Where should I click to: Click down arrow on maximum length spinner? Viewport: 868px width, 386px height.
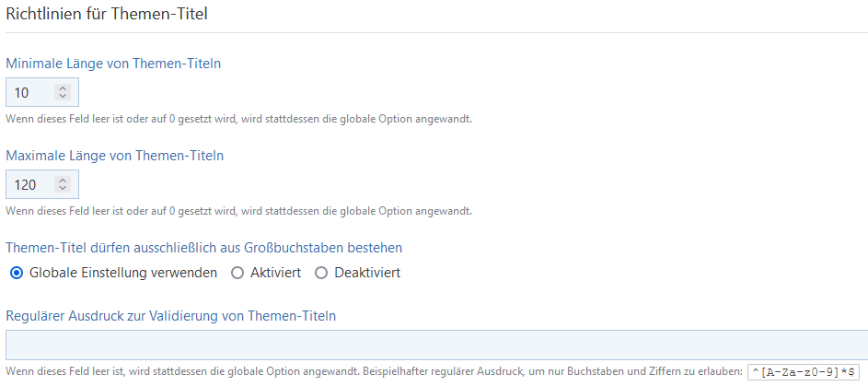[63, 188]
